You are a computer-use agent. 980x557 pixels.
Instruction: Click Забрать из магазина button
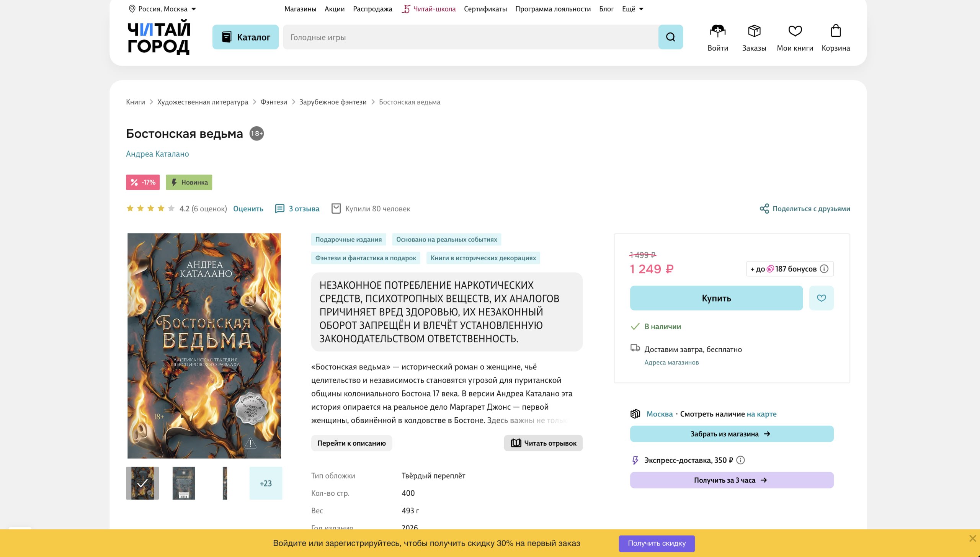732,434
